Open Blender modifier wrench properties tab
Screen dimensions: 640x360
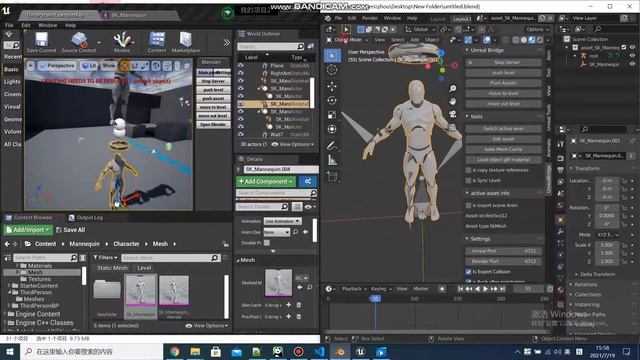tap(560, 231)
